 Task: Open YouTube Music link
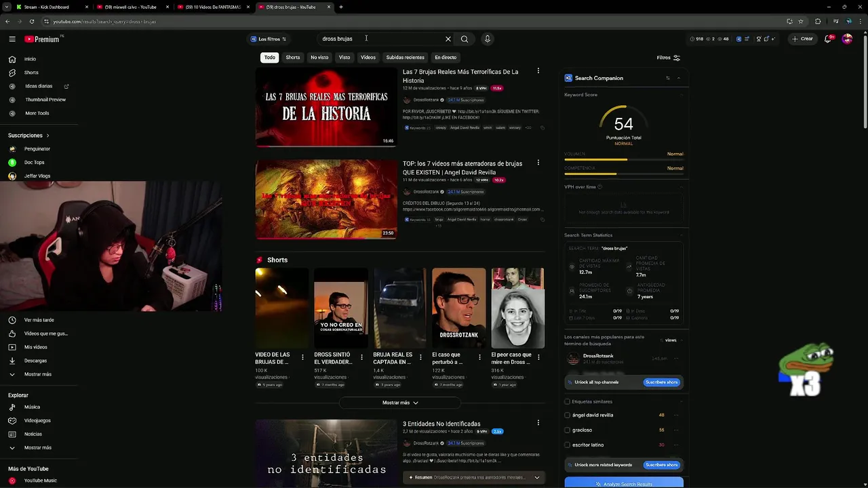40,481
